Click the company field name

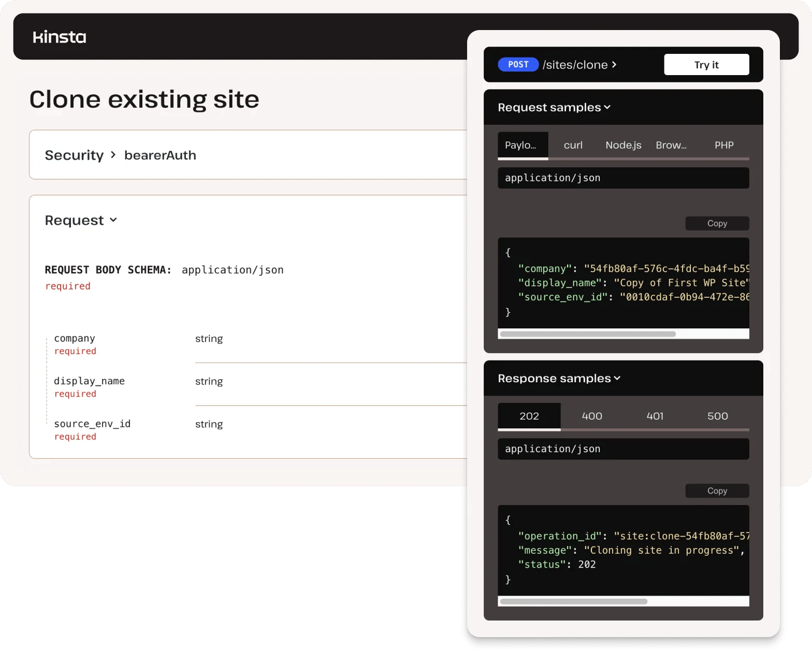click(75, 338)
